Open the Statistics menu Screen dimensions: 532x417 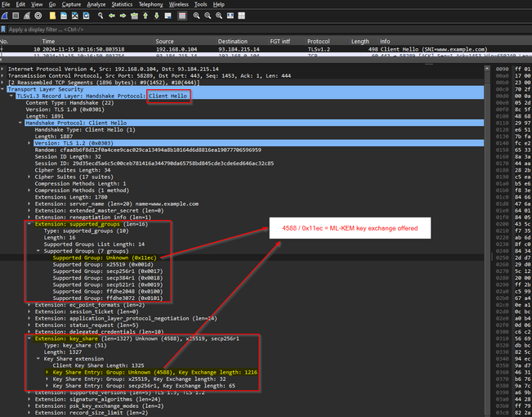(x=120, y=4)
